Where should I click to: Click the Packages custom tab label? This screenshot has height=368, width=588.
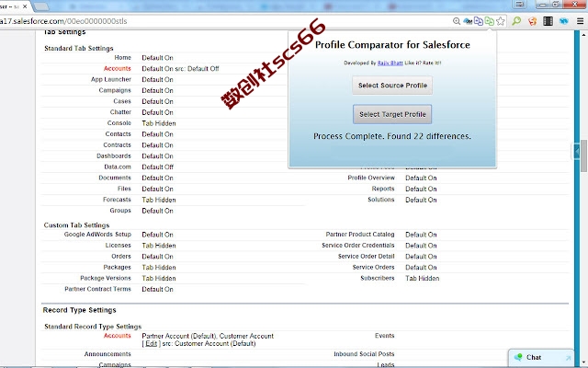coord(118,267)
